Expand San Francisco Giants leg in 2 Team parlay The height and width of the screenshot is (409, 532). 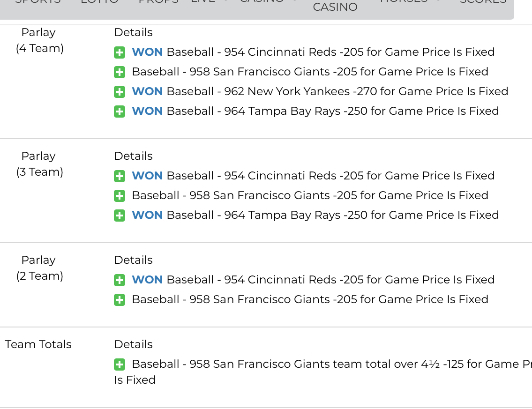click(x=120, y=300)
